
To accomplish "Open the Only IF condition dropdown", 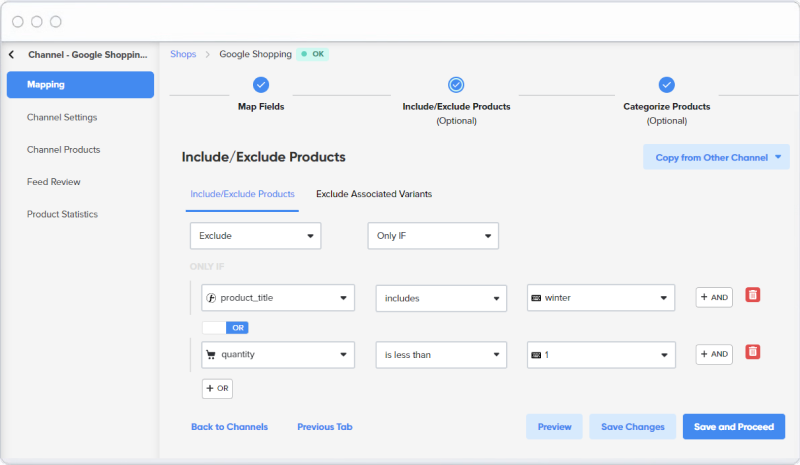I will [x=432, y=236].
